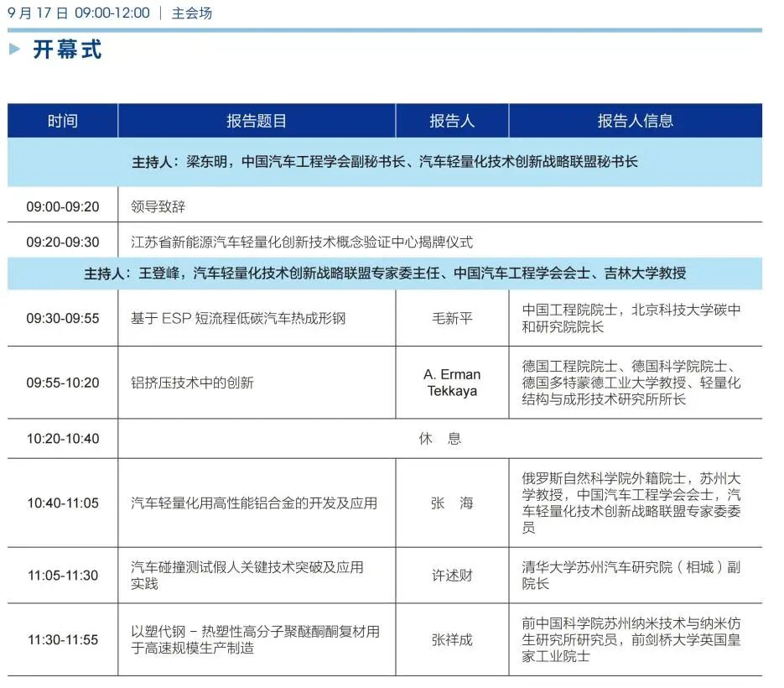Image resolution: width=784 pixels, height=688 pixels.
Task: Click time cell 11:05-11:30
Action: coord(63,576)
